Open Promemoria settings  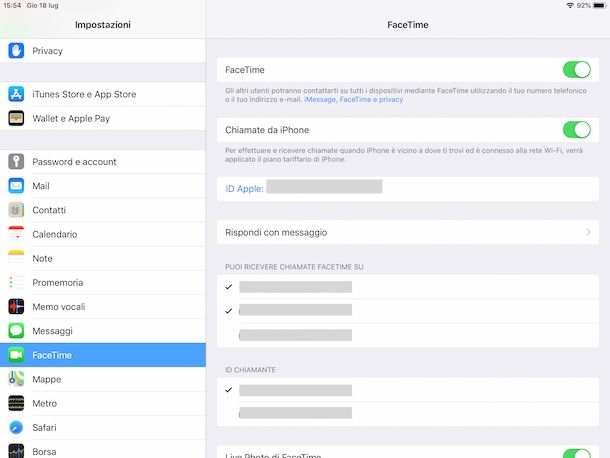(103, 282)
